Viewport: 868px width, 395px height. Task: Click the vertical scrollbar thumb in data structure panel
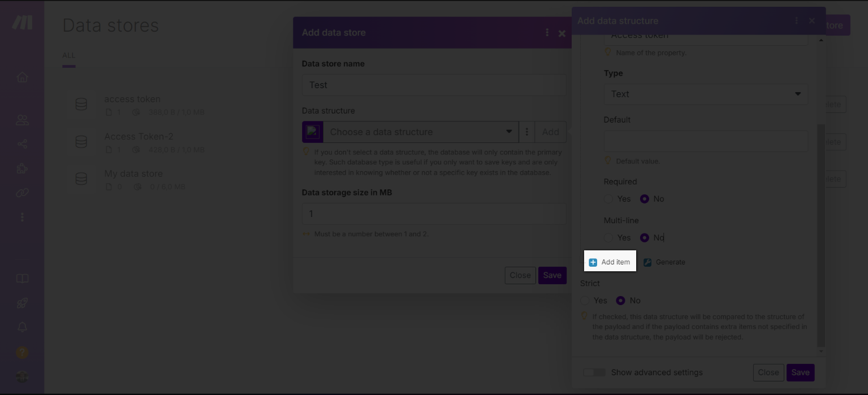[821, 235]
